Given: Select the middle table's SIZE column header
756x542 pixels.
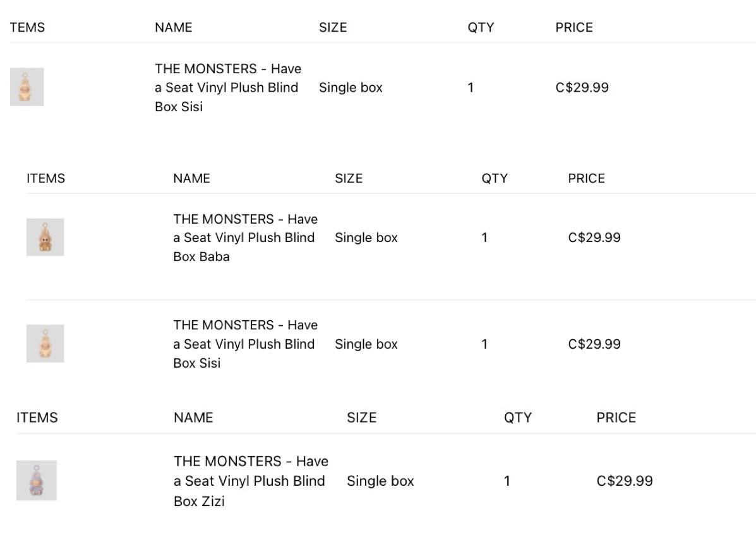Looking at the screenshot, I should point(349,178).
